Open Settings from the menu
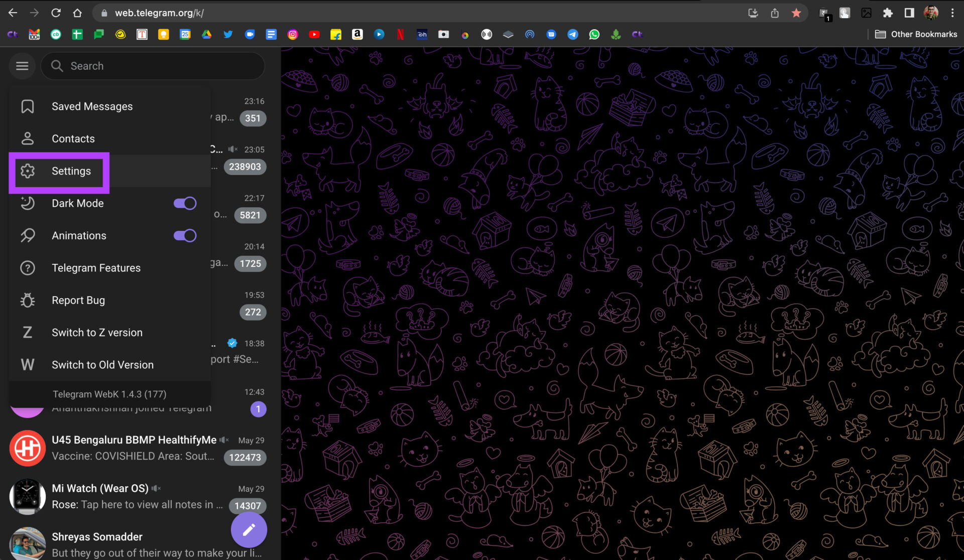Image resolution: width=964 pixels, height=560 pixels. pos(71,171)
